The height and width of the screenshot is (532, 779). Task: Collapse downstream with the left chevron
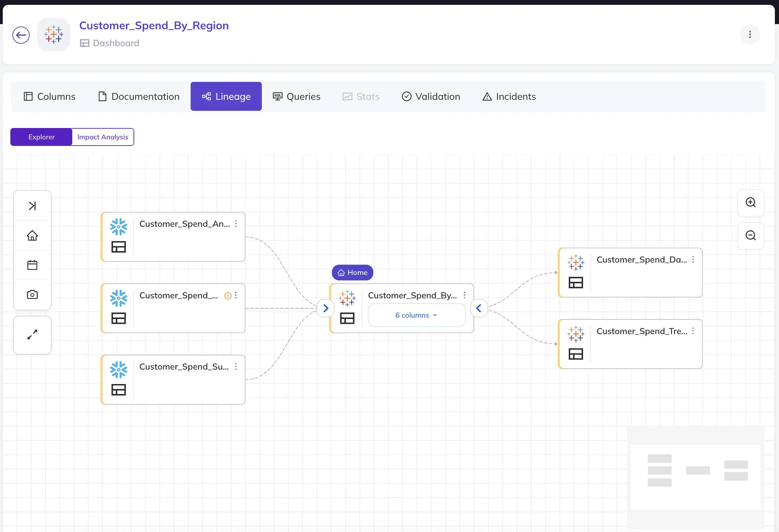click(x=479, y=308)
